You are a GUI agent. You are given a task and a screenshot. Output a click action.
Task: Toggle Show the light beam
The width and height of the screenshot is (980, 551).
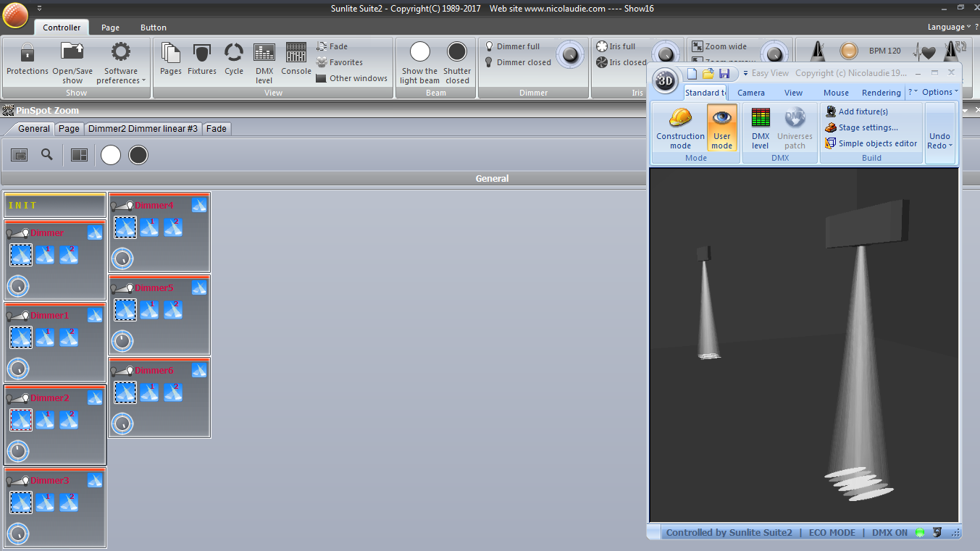pos(419,63)
